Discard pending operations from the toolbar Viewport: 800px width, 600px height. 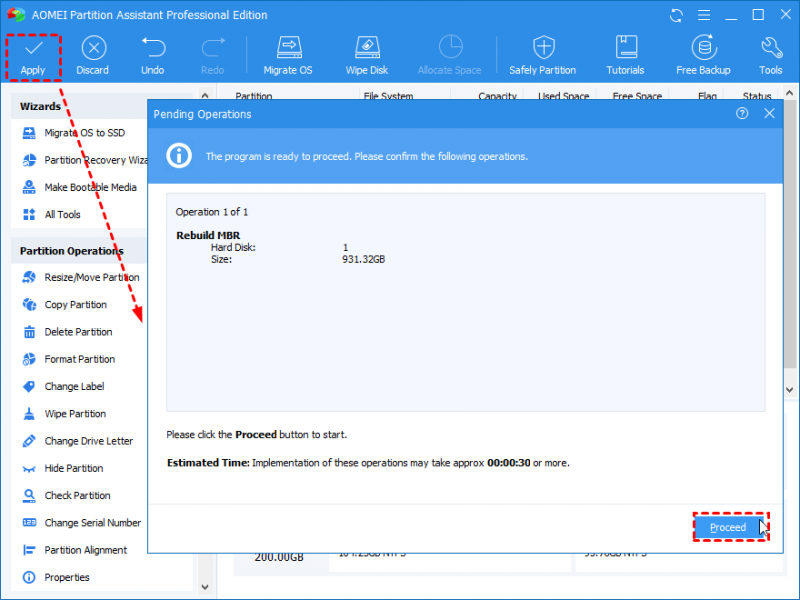pos(93,57)
